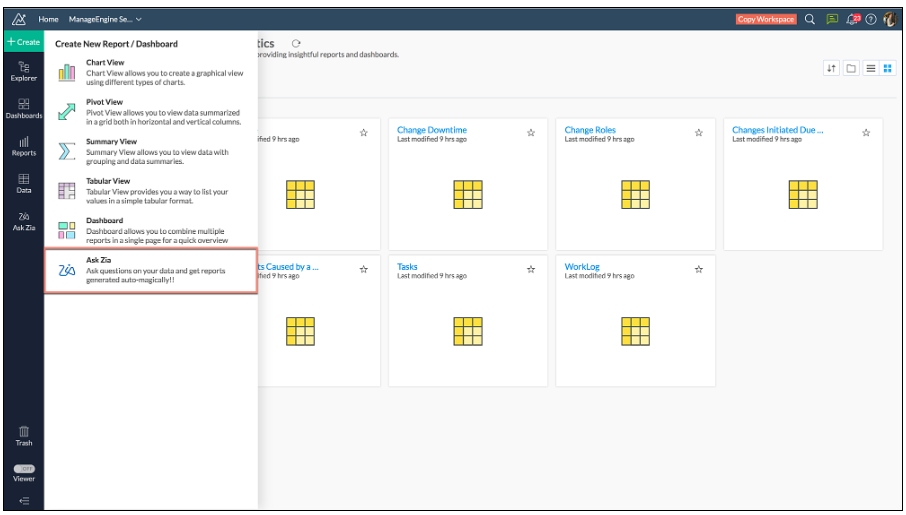Favorite the WorkLog report star
This screenshot has width=906, height=515.
point(699,269)
